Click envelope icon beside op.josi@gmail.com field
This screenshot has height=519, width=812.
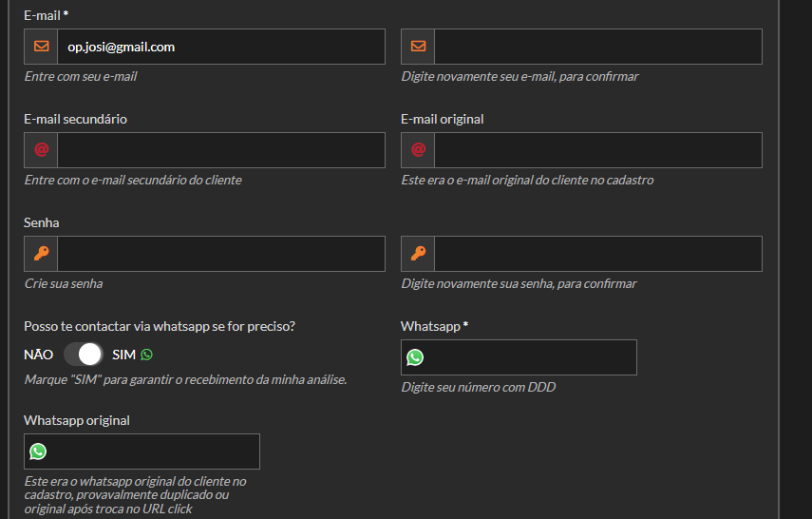pos(41,47)
